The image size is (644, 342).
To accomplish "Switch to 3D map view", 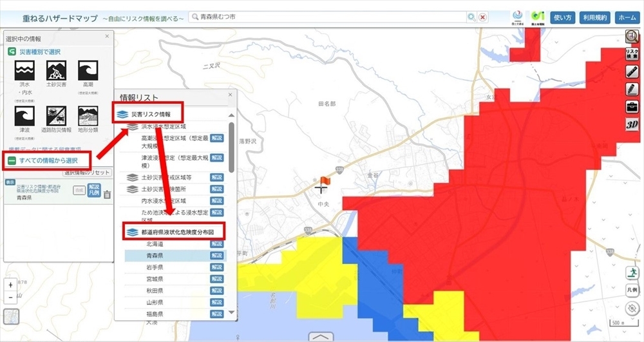I will [x=632, y=124].
